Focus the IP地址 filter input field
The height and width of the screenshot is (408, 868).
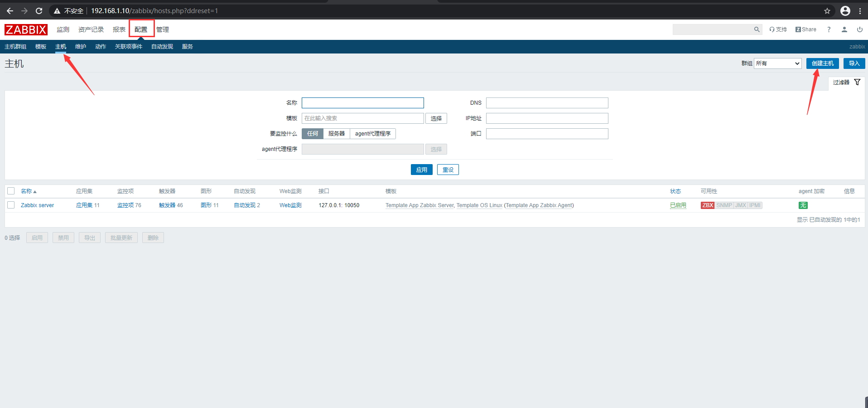pyautogui.click(x=547, y=118)
